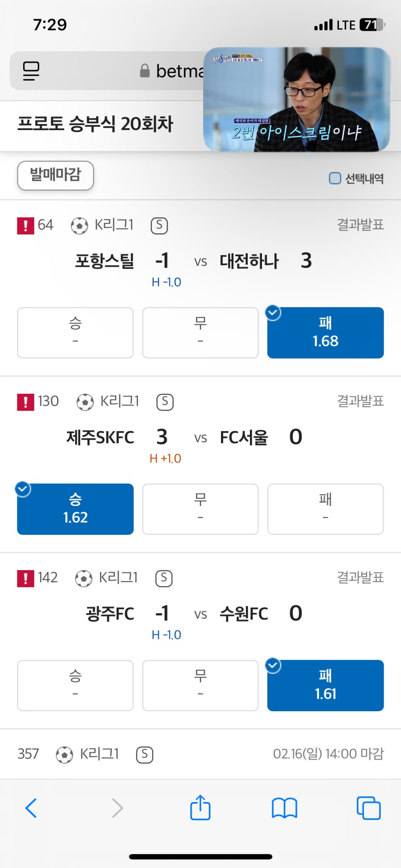Open Safari page settings reader icon
This screenshot has width=401, height=868.
click(x=31, y=71)
